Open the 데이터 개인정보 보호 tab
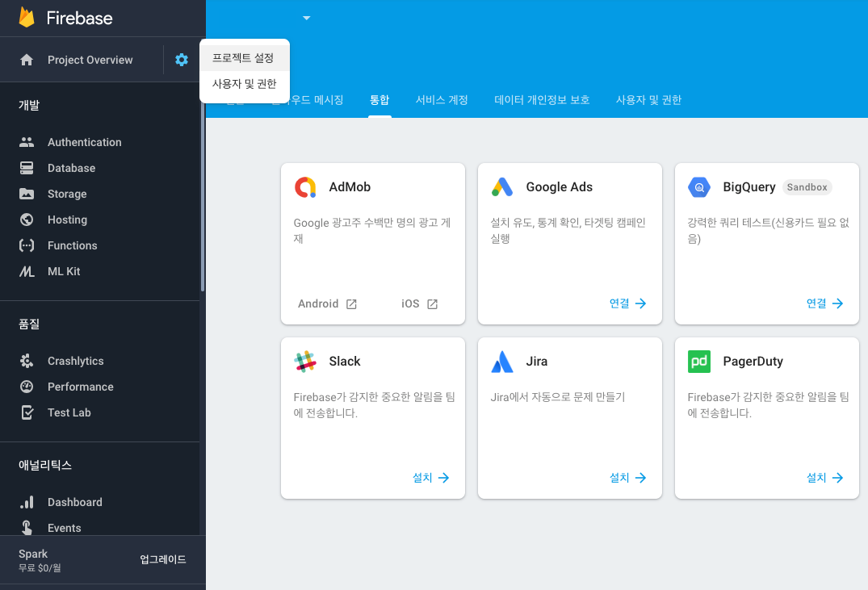The height and width of the screenshot is (590, 868). pyautogui.click(x=542, y=99)
